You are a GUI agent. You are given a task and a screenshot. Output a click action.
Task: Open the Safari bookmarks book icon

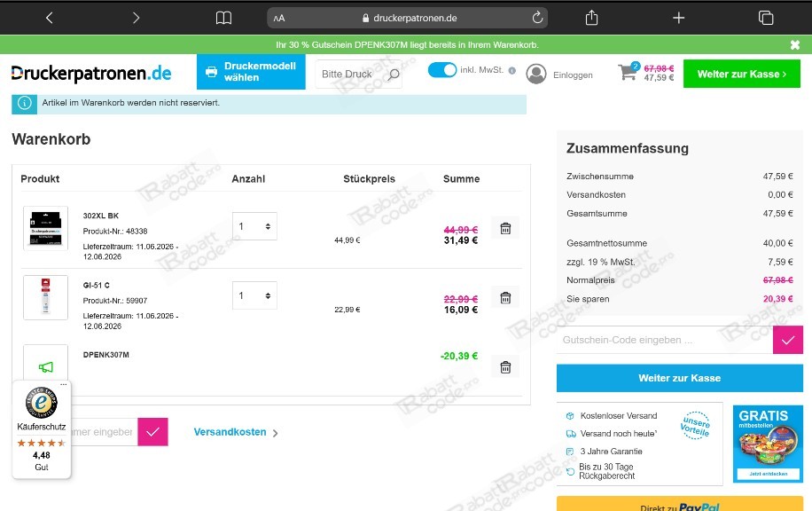[223, 18]
